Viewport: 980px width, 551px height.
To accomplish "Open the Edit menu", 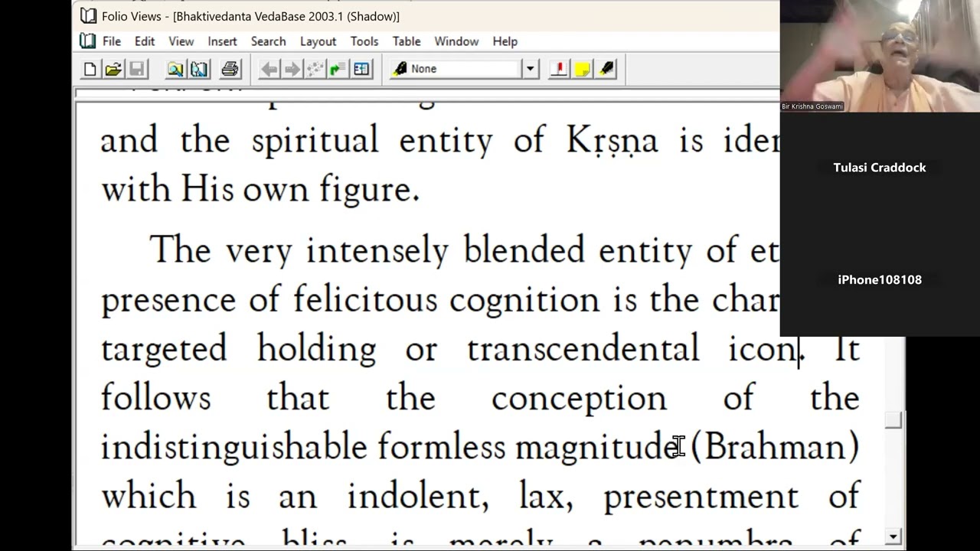I will [x=145, y=41].
